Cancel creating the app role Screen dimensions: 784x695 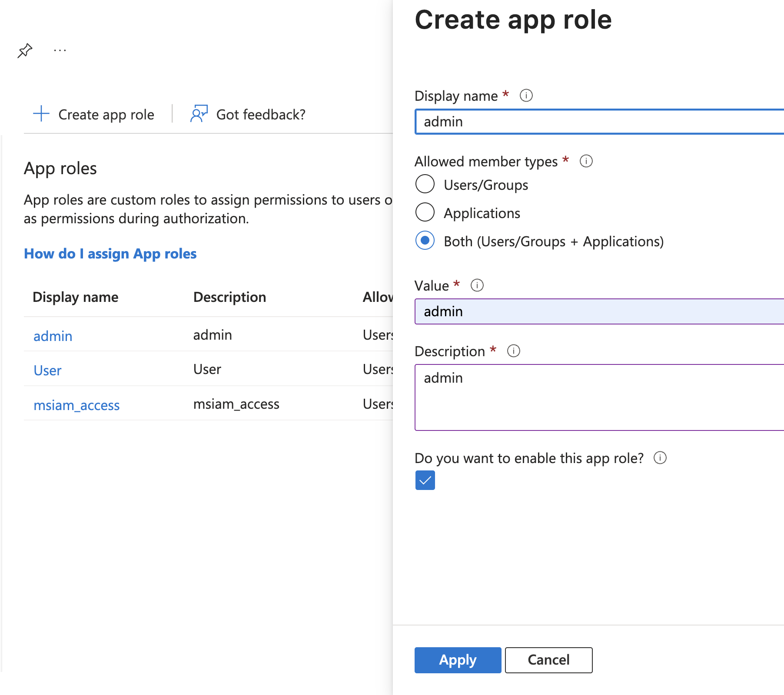click(x=548, y=660)
